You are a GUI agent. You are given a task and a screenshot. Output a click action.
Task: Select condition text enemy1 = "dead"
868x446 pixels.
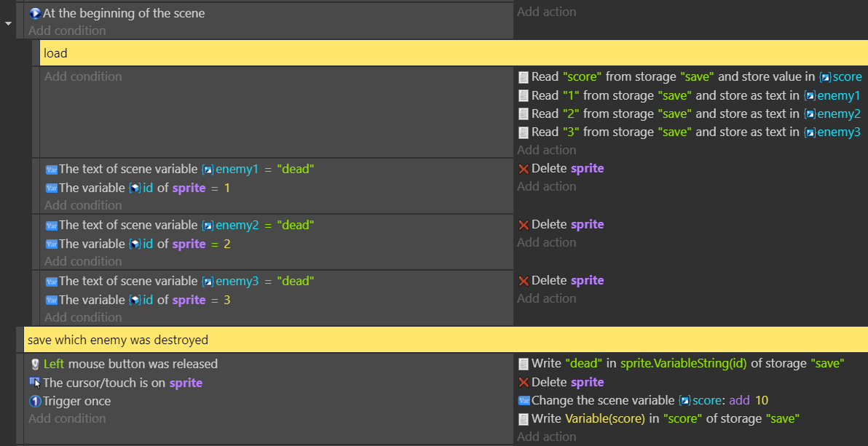coord(186,170)
